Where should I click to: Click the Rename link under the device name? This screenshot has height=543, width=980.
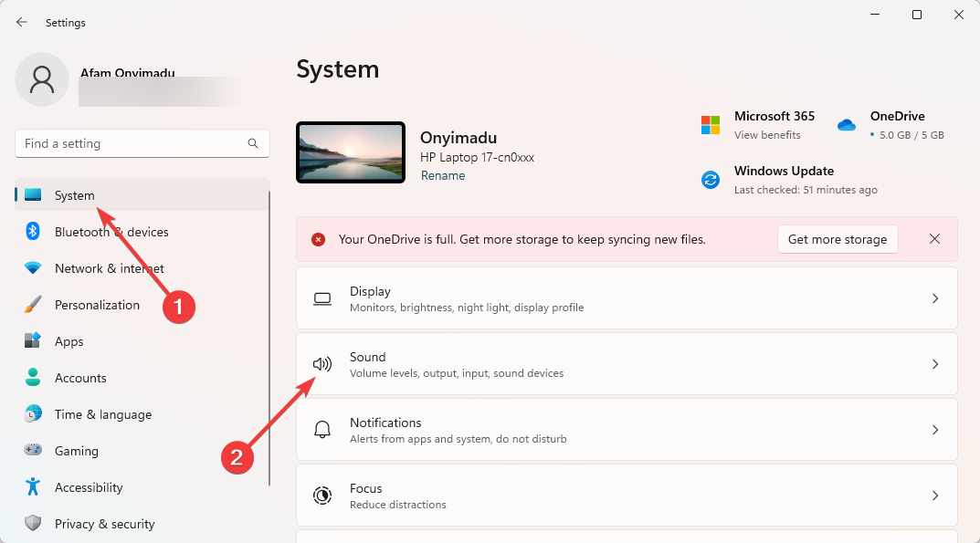point(442,175)
